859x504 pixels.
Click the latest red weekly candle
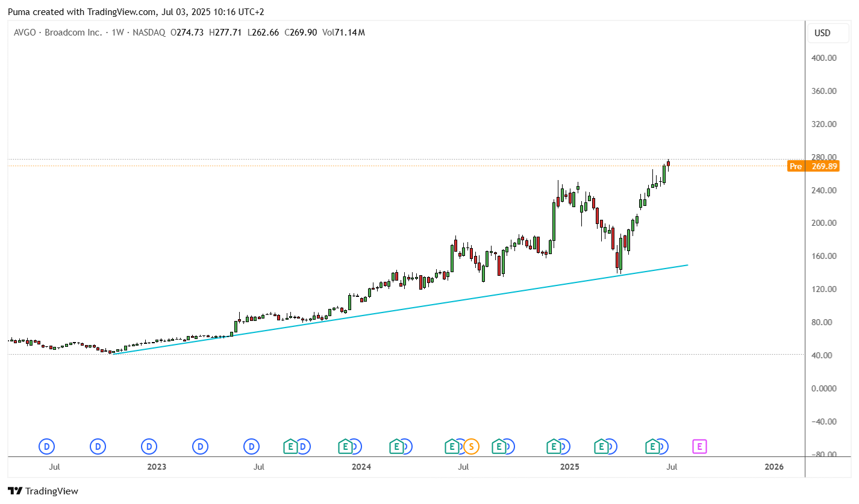pyautogui.click(x=668, y=164)
